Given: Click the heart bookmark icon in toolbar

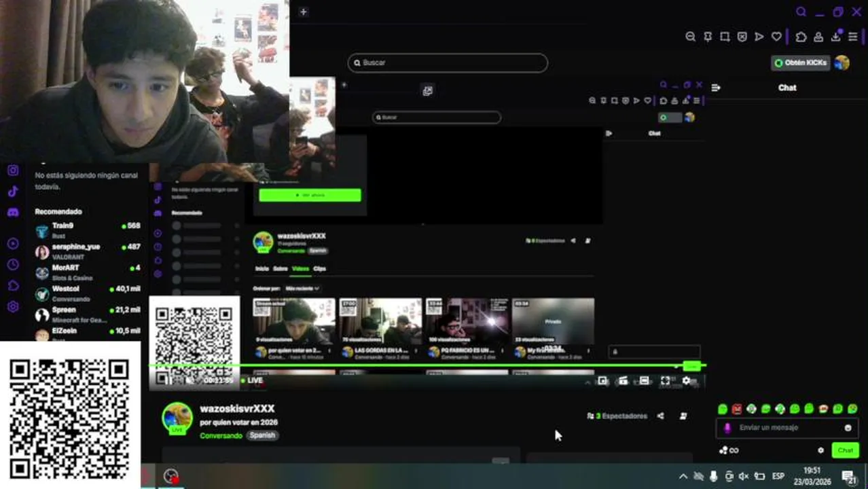Looking at the screenshot, I should tap(776, 37).
